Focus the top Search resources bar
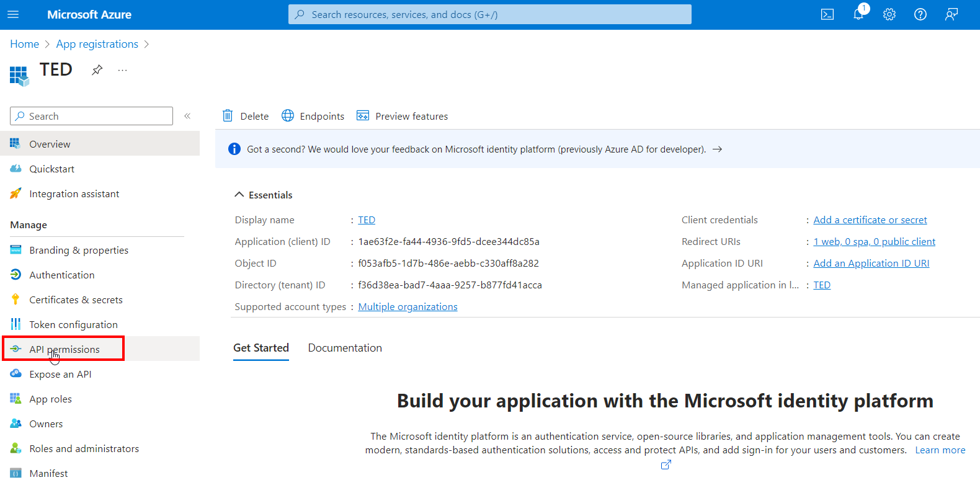Image resolution: width=980 pixels, height=493 pixels. 489,14
